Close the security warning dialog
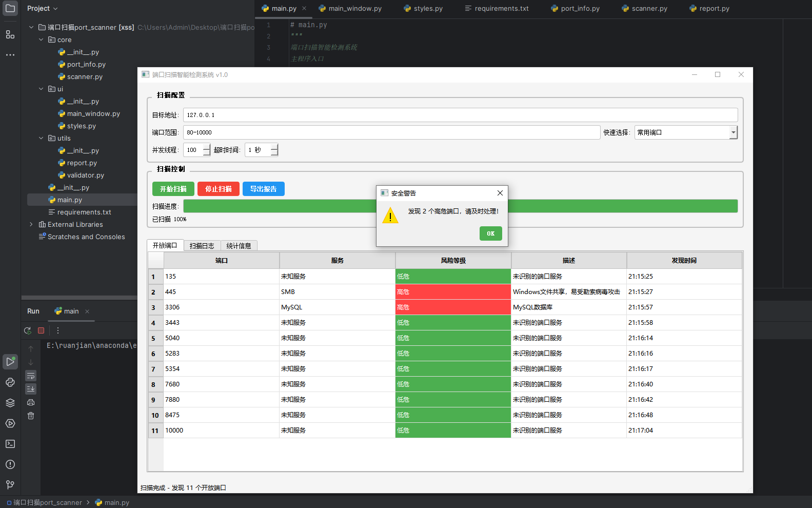The height and width of the screenshot is (508, 812). point(500,193)
